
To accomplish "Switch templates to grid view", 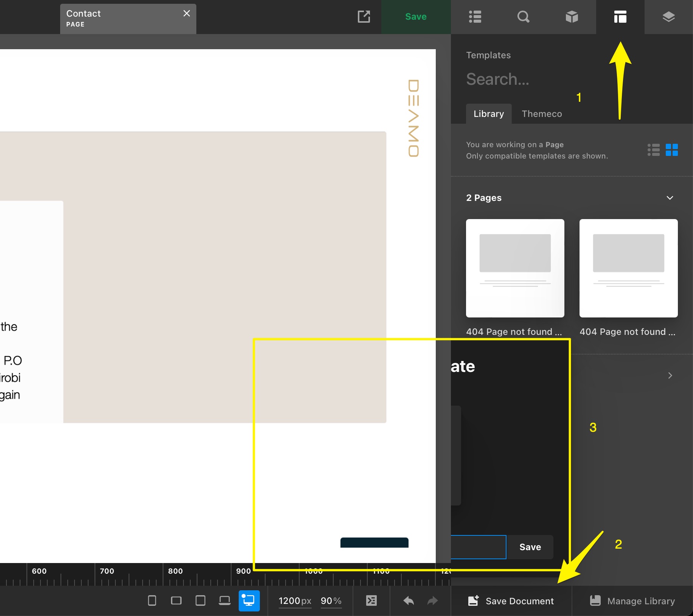I will pos(671,150).
